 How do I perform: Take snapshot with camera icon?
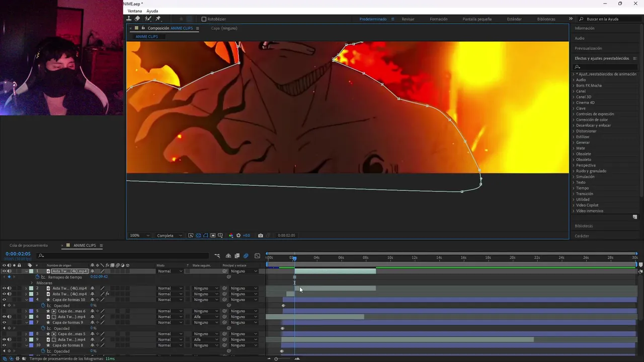pyautogui.click(x=260, y=235)
